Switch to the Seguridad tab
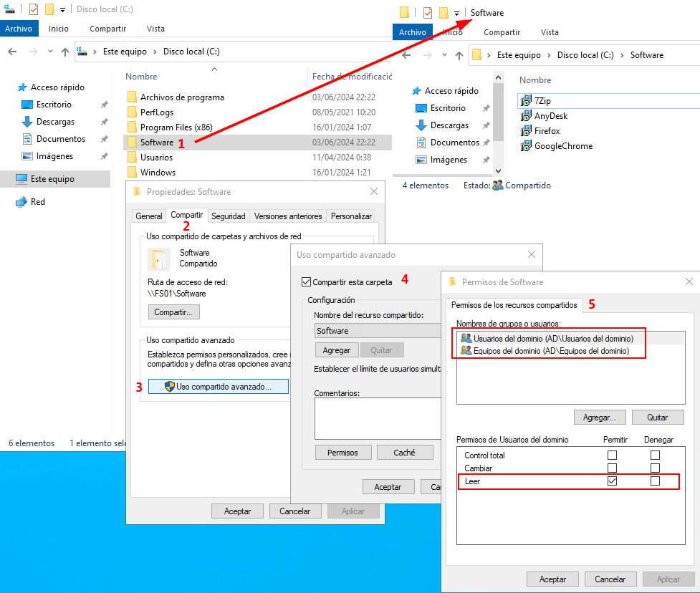Viewport: 700px width, 593px height. (x=229, y=216)
